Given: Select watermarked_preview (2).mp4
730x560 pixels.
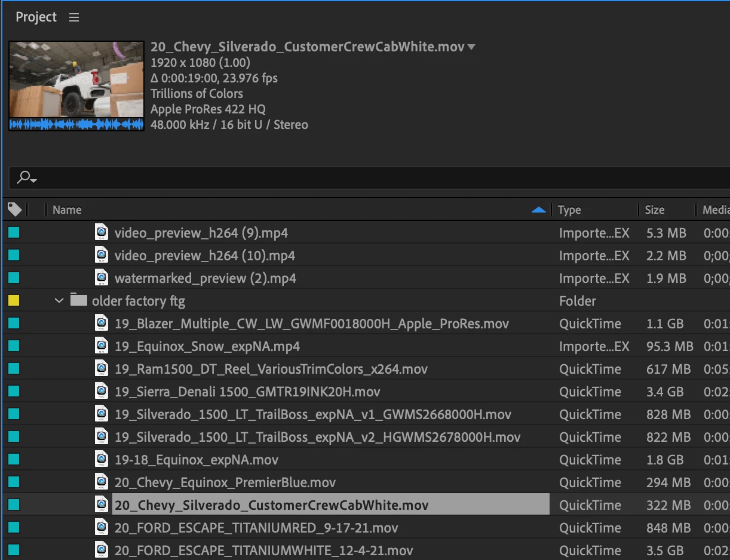Looking at the screenshot, I should coord(205,278).
